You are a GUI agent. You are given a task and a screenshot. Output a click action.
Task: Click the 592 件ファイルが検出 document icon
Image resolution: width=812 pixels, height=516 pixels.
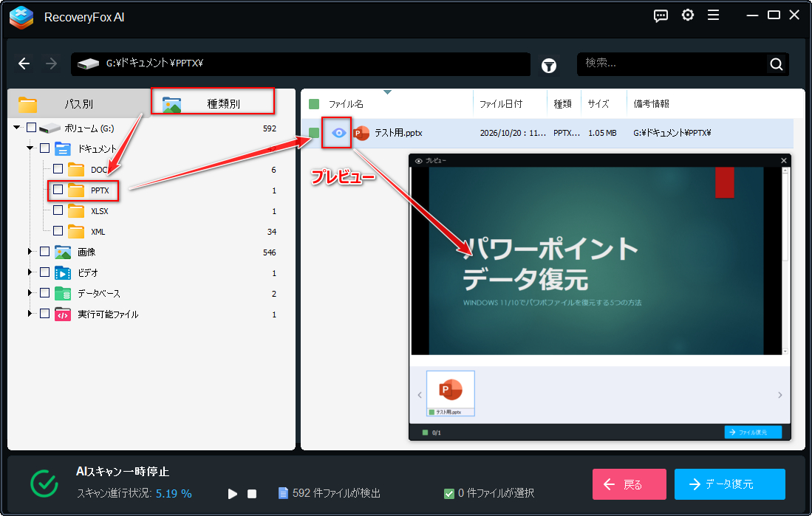283,493
